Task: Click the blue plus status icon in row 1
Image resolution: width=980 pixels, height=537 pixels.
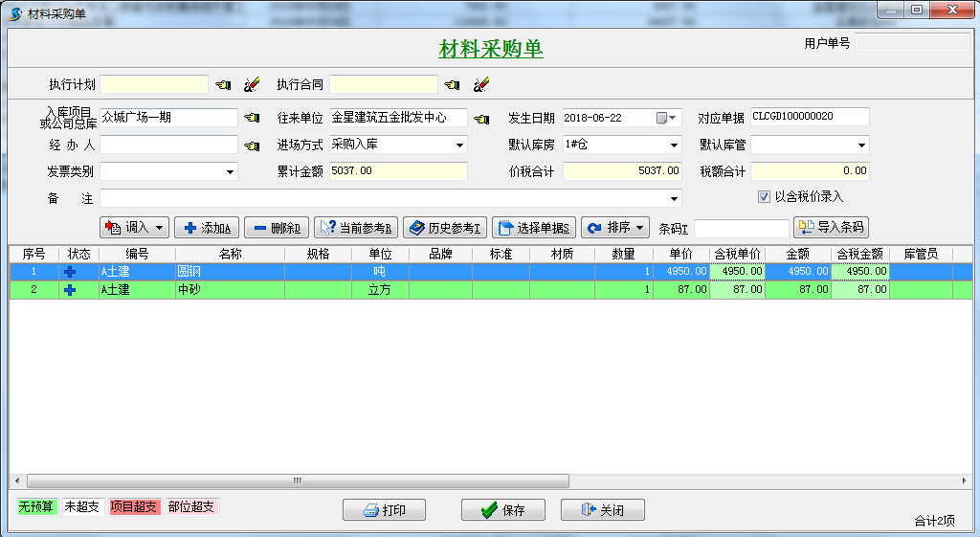Action: [69, 272]
